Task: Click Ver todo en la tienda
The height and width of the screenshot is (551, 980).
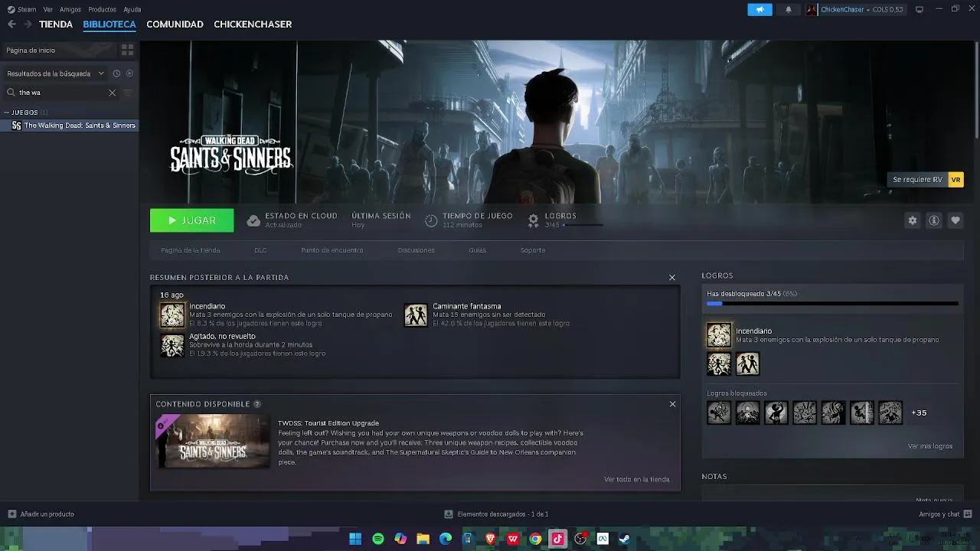Action: click(637, 479)
